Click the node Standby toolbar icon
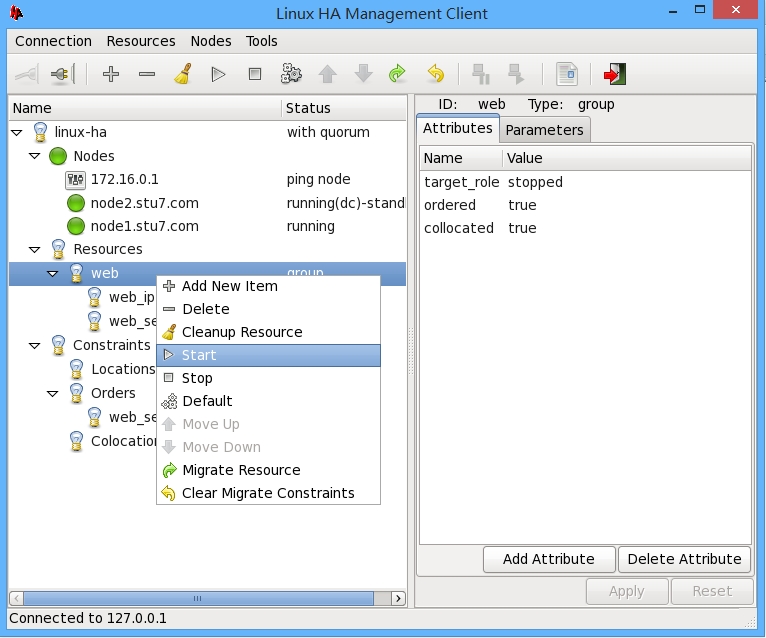Image resolution: width=766 pixels, height=638 pixels. [x=481, y=74]
